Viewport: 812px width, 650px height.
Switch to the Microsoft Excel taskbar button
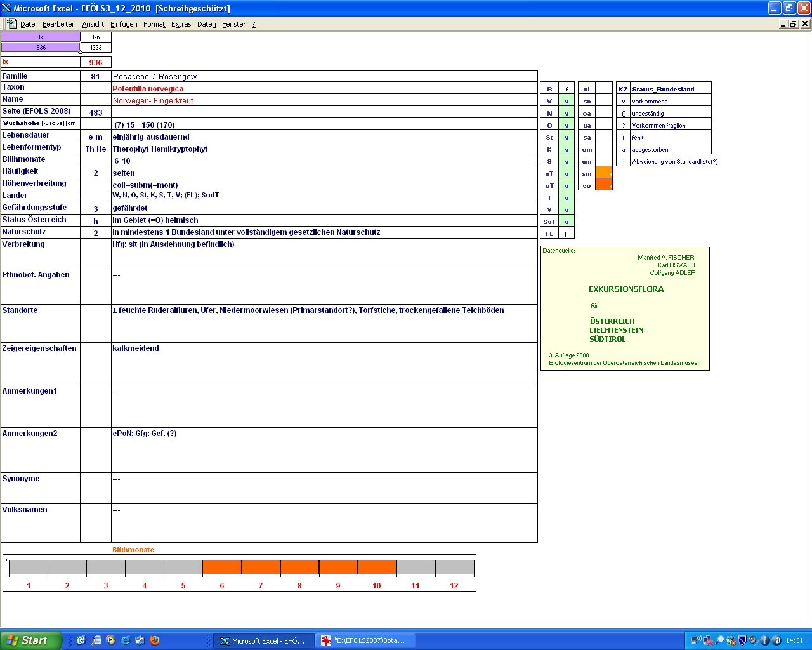point(263,640)
